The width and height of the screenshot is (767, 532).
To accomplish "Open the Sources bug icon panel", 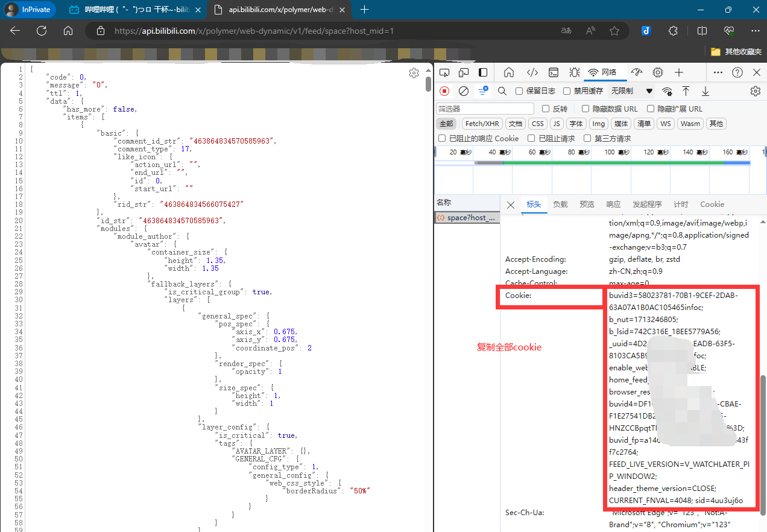I will click(x=574, y=72).
